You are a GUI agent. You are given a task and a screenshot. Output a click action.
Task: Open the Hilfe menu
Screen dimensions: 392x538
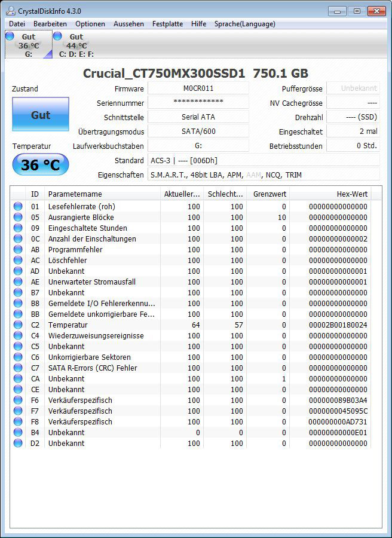[199, 24]
